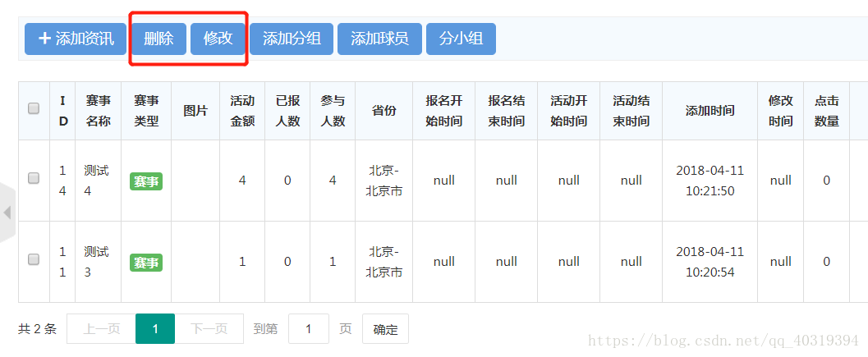Click the 活动金额 column header
This screenshot has width=868, height=357.
coord(242,111)
